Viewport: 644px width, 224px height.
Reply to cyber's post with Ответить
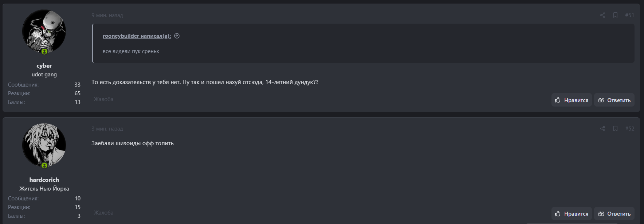coord(614,100)
